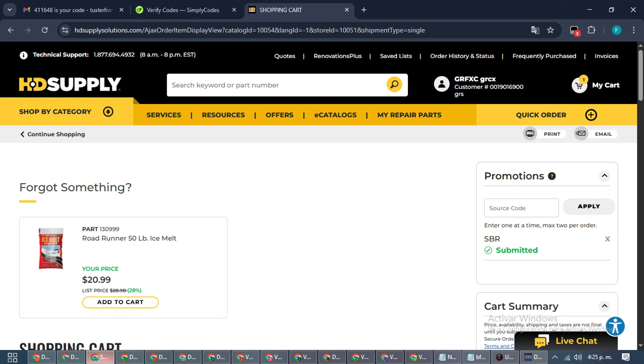The height and width of the screenshot is (364, 644).
Task: Click the Ice Melt product thumbnail
Action: tap(51, 248)
